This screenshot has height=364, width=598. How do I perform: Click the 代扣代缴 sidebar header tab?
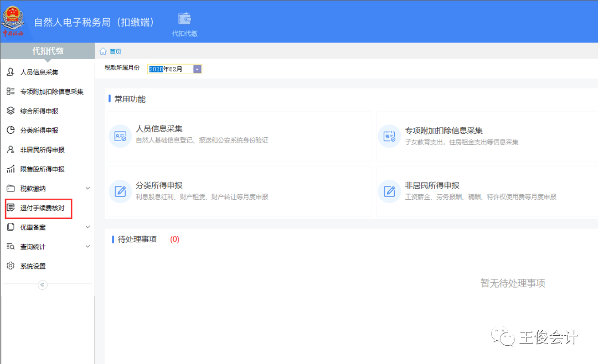[x=48, y=51]
